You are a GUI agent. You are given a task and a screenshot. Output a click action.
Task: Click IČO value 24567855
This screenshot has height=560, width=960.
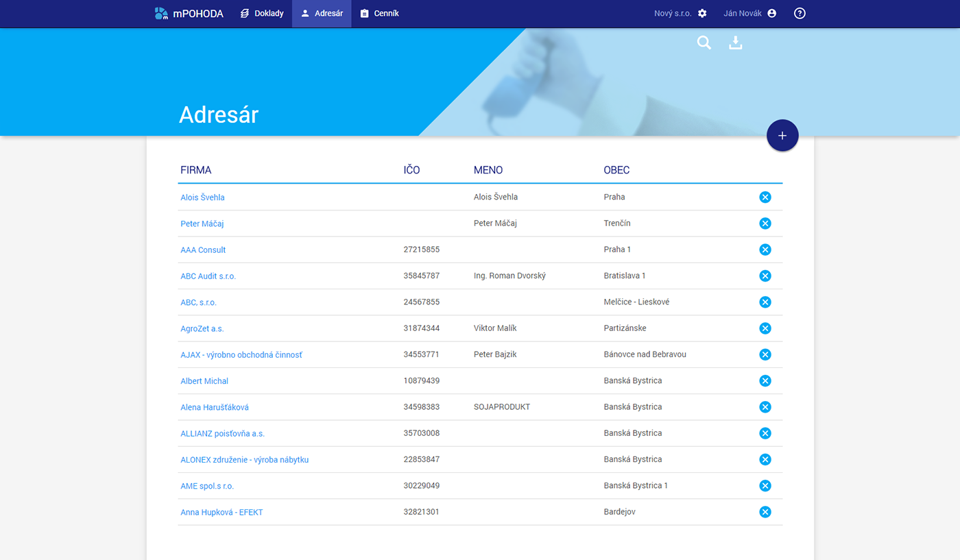point(422,302)
